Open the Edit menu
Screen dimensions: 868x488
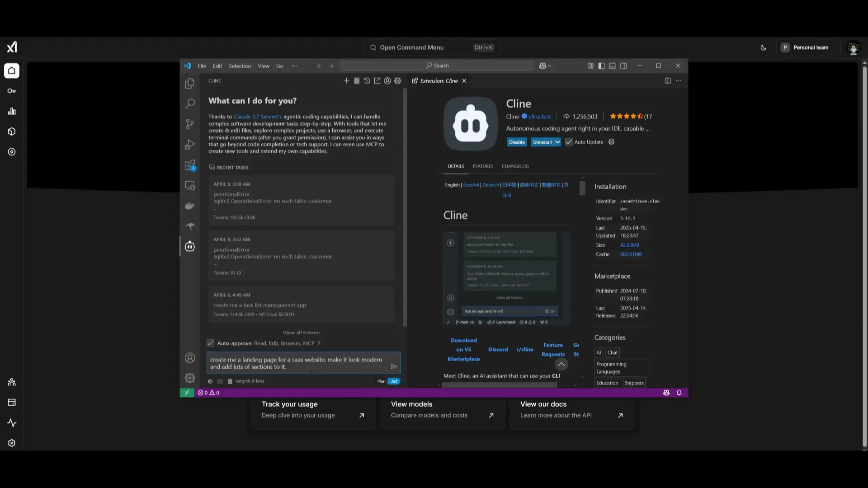(x=217, y=66)
